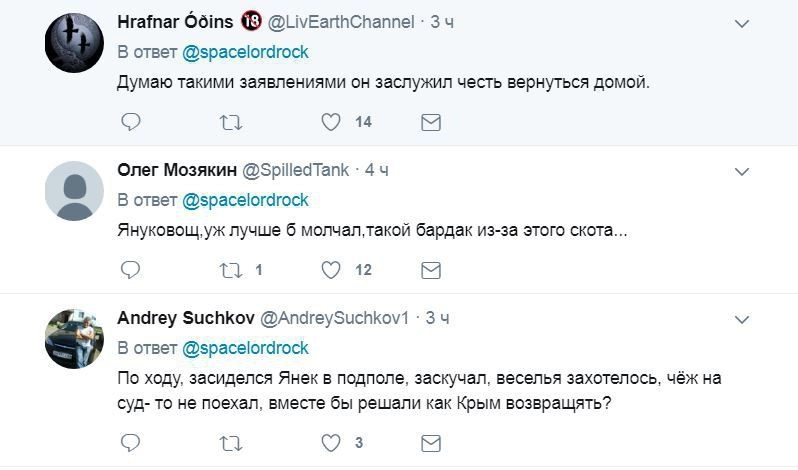This screenshot has width=798, height=470.
Task: Open Andrey Suchkov's profile avatar
Action: click(x=75, y=338)
